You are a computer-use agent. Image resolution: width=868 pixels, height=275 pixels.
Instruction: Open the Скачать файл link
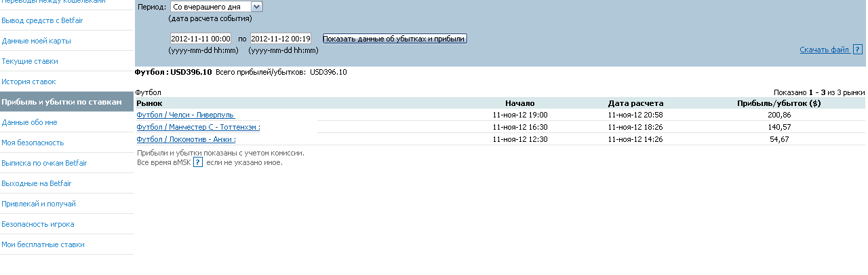point(825,50)
